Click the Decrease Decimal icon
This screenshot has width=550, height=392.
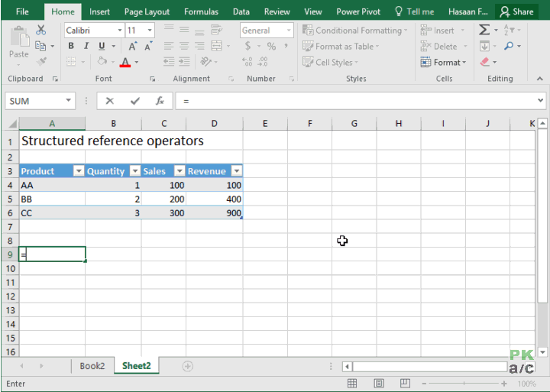263,62
